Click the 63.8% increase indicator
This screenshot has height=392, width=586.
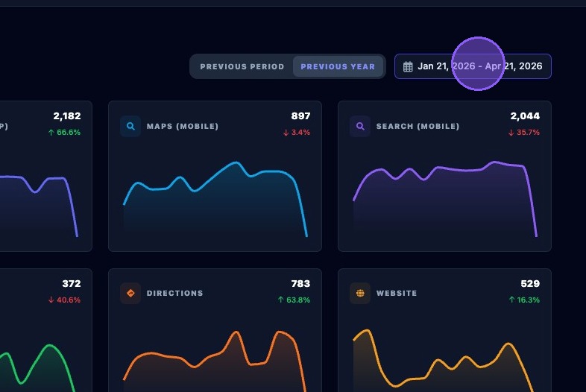294,300
